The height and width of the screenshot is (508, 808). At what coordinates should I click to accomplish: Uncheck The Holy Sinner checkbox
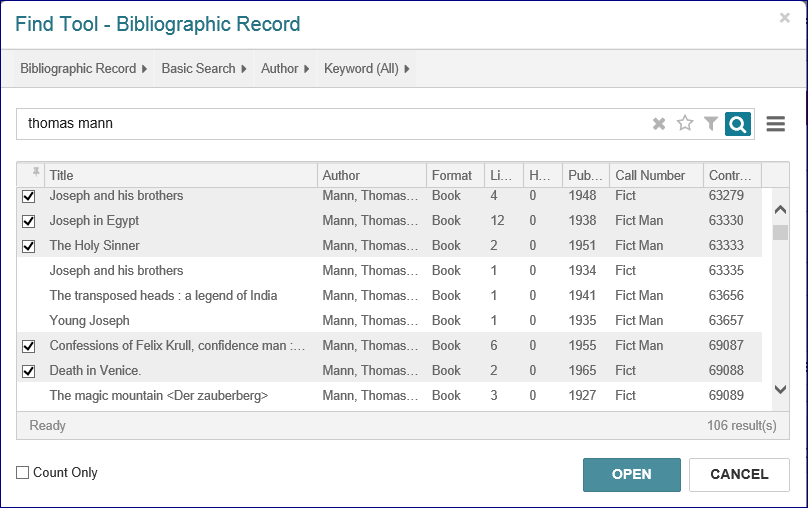pyautogui.click(x=29, y=246)
